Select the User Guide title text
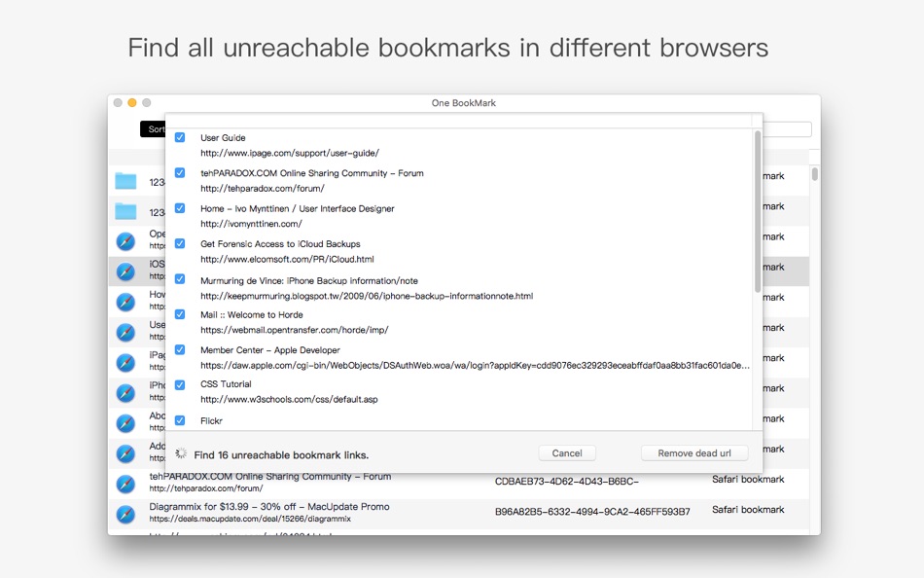 (223, 137)
